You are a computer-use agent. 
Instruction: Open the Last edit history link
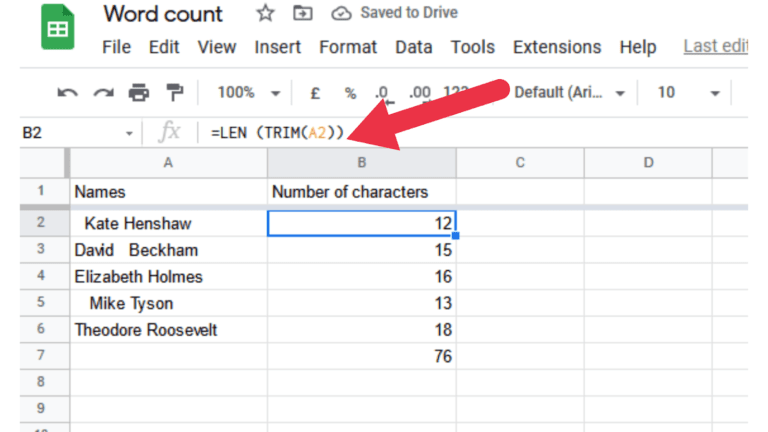pos(715,47)
